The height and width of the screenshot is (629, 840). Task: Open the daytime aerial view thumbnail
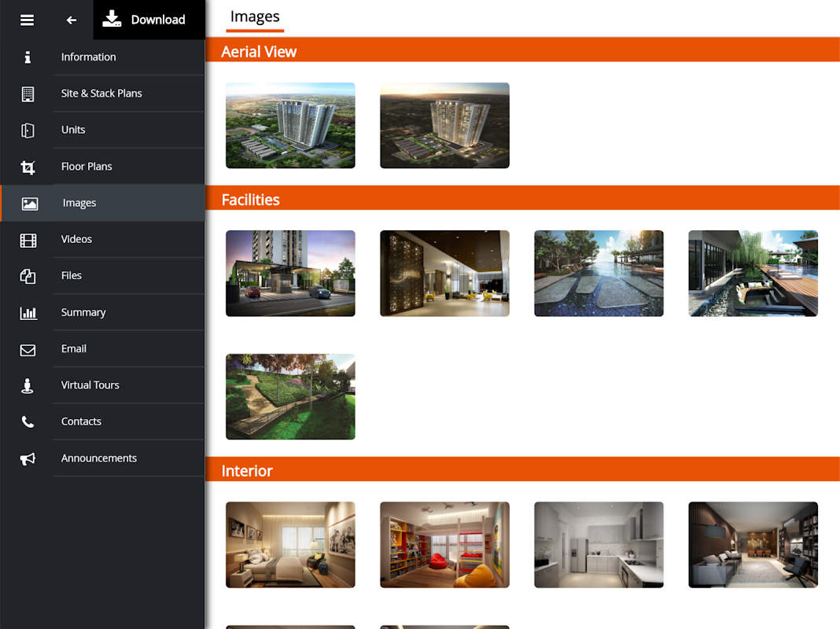(290, 125)
